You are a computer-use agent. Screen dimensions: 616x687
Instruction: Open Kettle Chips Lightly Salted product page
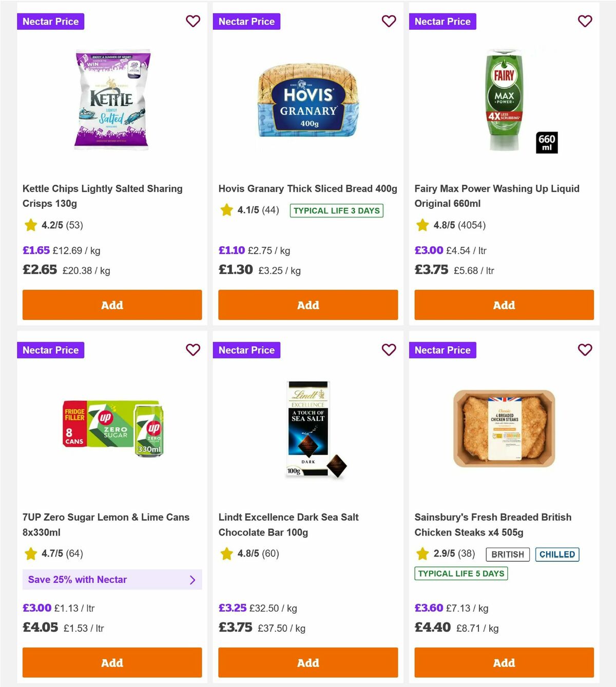(x=102, y=196)
